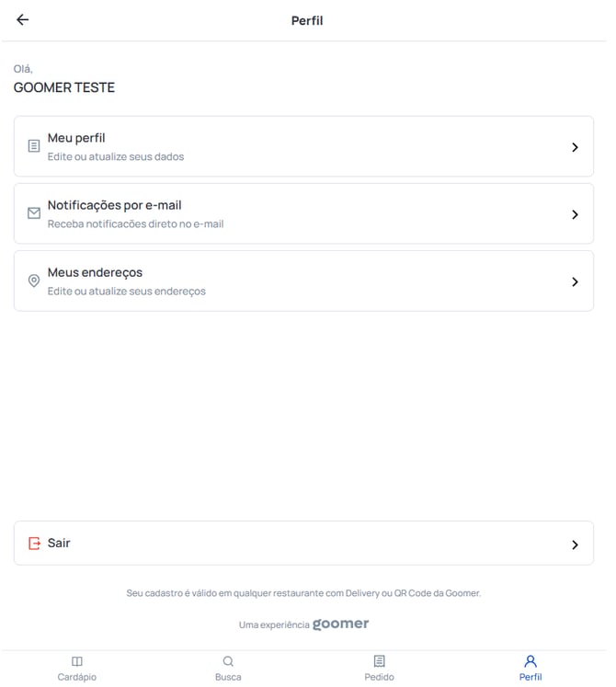Click the goomer logo link
The image size is (616, 687).
click(x=340, y=624)
